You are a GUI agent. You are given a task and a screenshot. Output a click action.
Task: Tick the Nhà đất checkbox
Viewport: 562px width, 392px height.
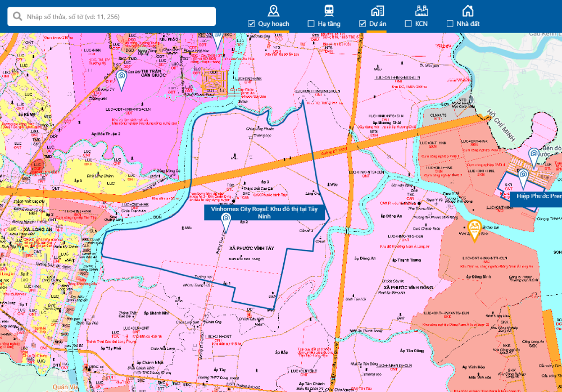450,24
